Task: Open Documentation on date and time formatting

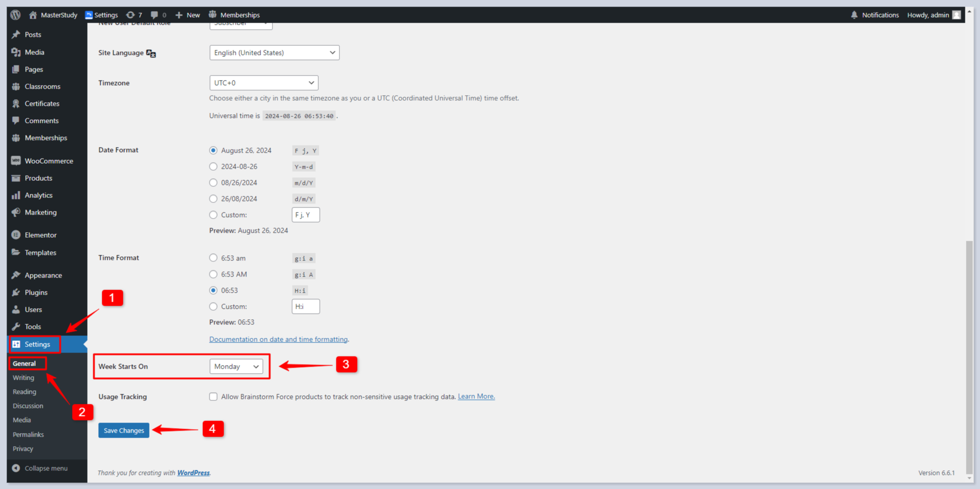Action: pos(278,339)
